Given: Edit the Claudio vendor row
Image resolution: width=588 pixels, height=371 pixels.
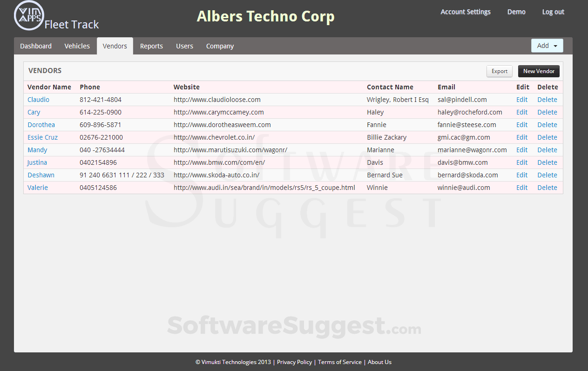Looking at the screenshot, I should point(522,100).
